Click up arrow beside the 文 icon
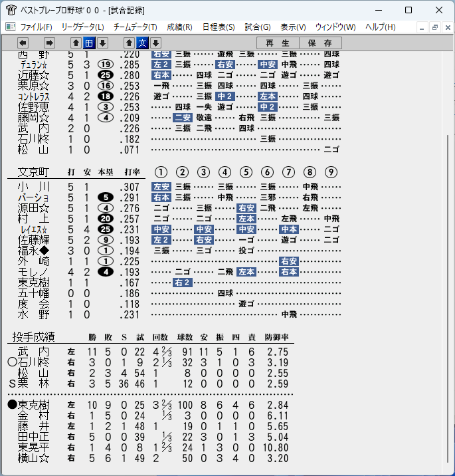The width and height of the screenshot is (455, 476). coord(130,43)
